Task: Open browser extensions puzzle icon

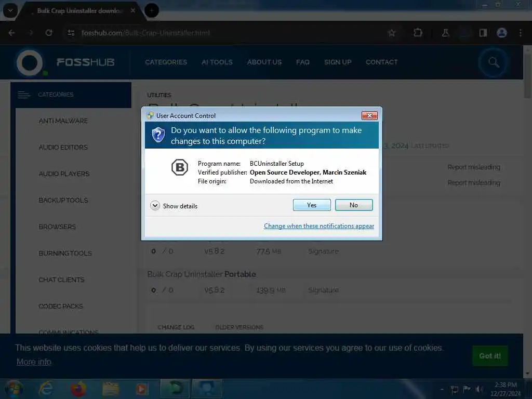Action: click(x=418, y=33)
